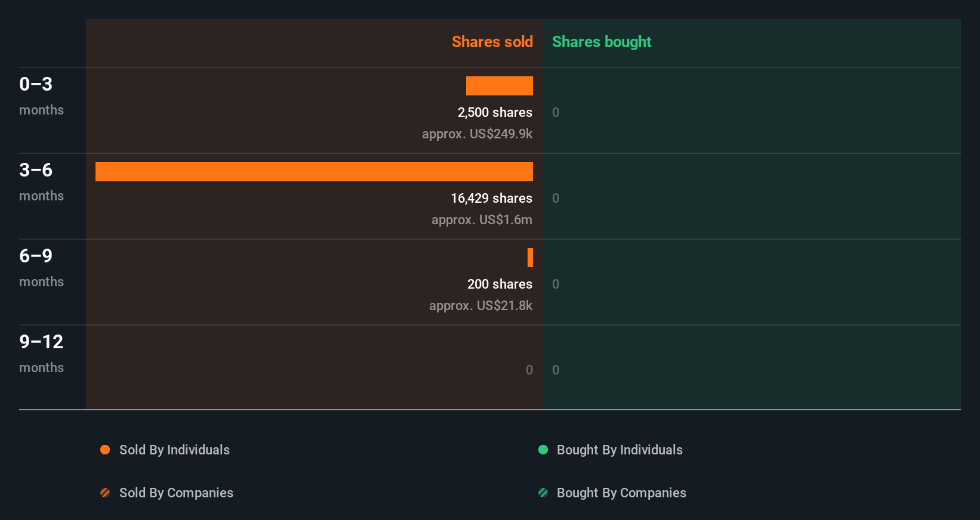Click the approx. US$249.9k amount

tap(477, 134)
